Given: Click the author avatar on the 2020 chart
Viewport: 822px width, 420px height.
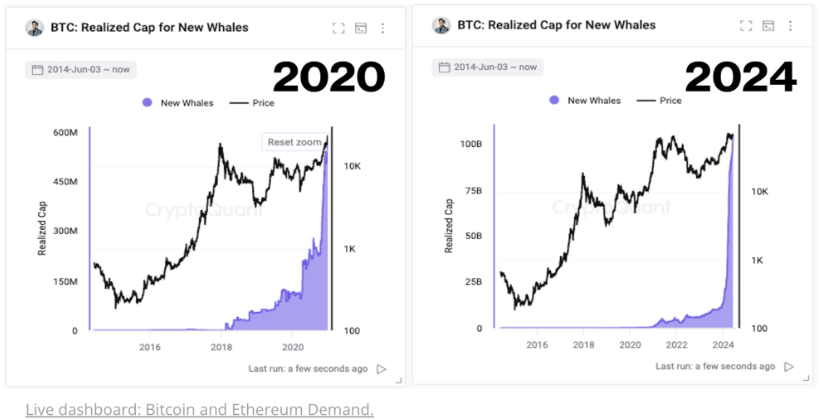Looking at the screenshot, I should pos(35,28).
